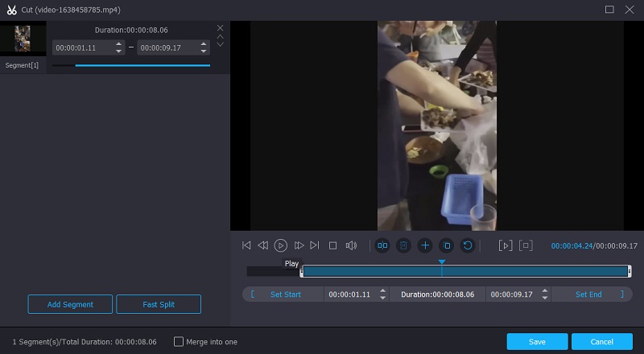The image size is (644, 354).
Task: Mute the volume speaker icon
Action: [x=351, y=245]
